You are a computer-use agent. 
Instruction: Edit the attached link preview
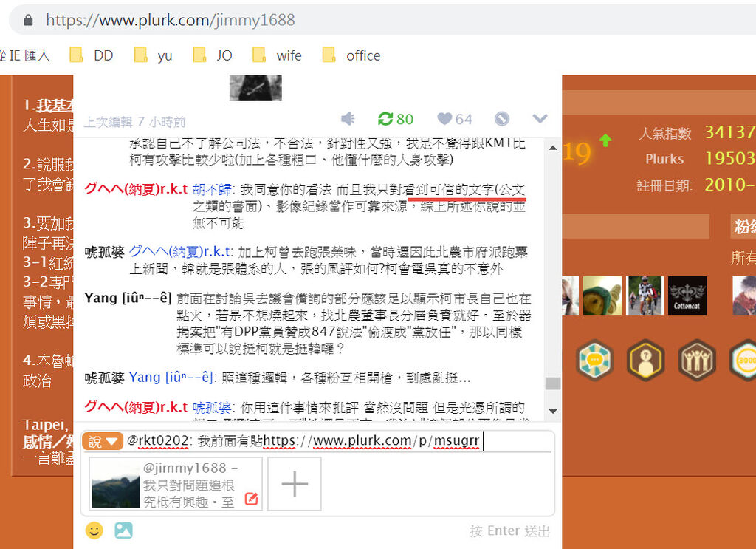click(251, 499)
